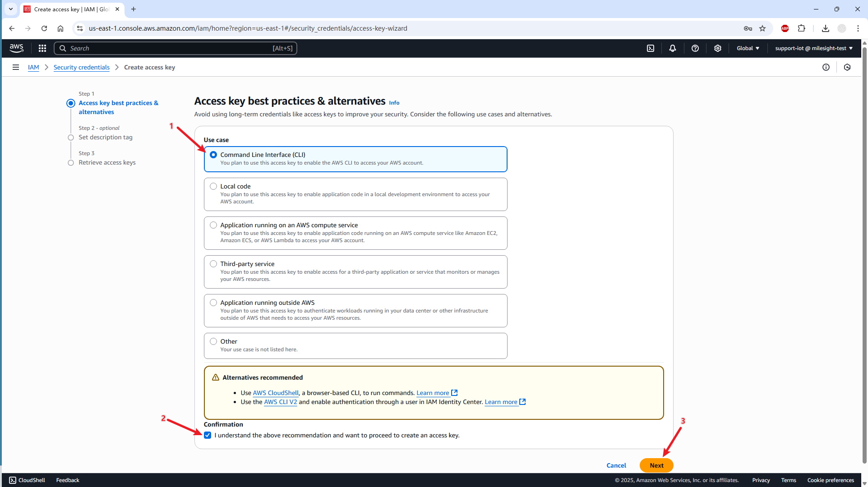Launch CloudShell from top navigation icon
Screen dimensions: 868x487
pyautogui.click(x=651, y=48)
